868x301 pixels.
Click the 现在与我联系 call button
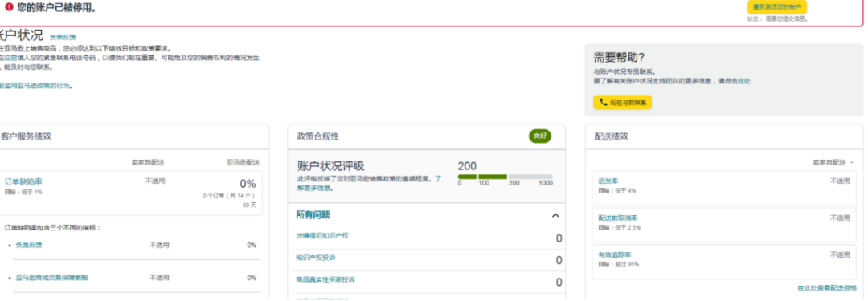[622, 103]
